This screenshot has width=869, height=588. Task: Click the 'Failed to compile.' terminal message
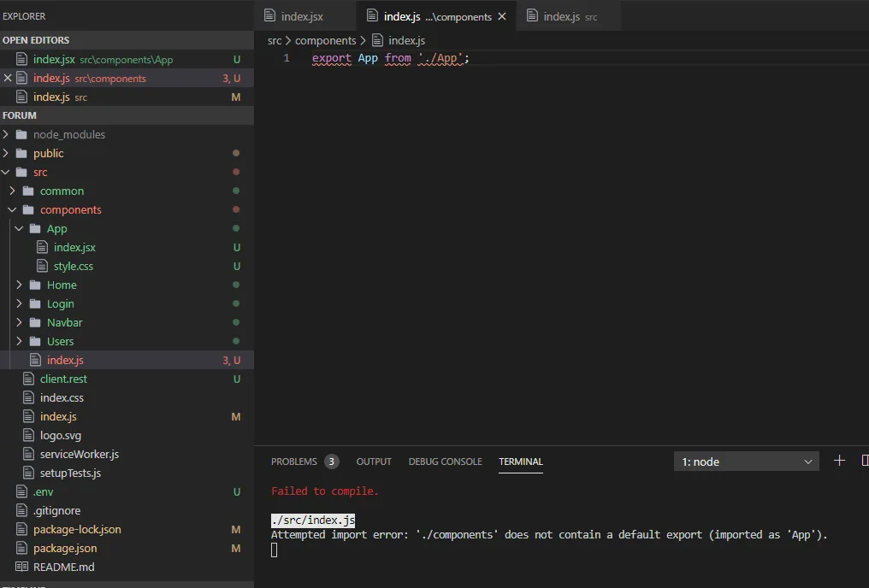[325, 491]
